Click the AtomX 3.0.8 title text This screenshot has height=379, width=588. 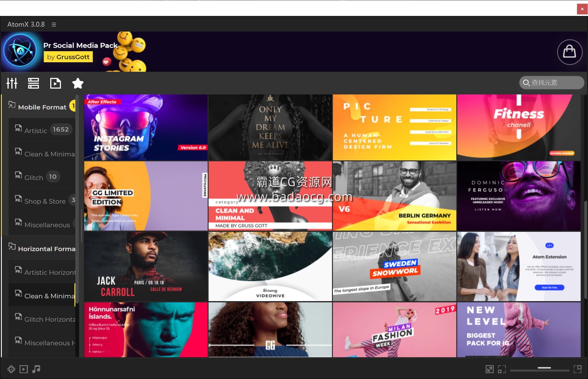click(x=26, y=25)
